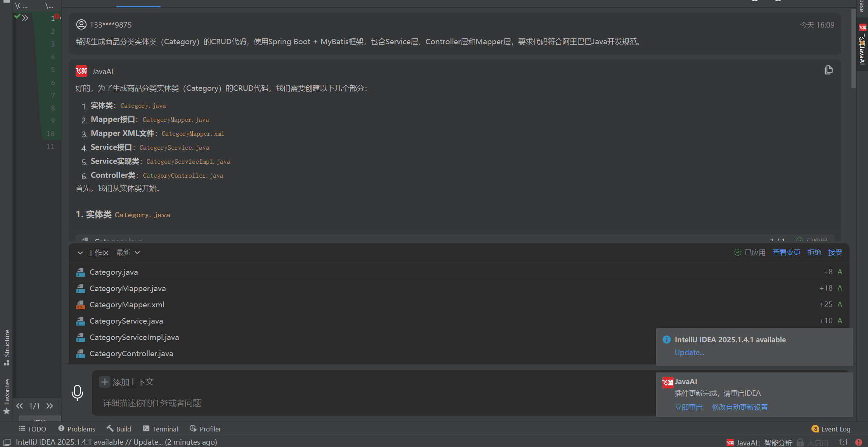Screen dimensions: 868x447
Task: Click the CategoryMapper.xml file icon
Action: coord(80,305)
